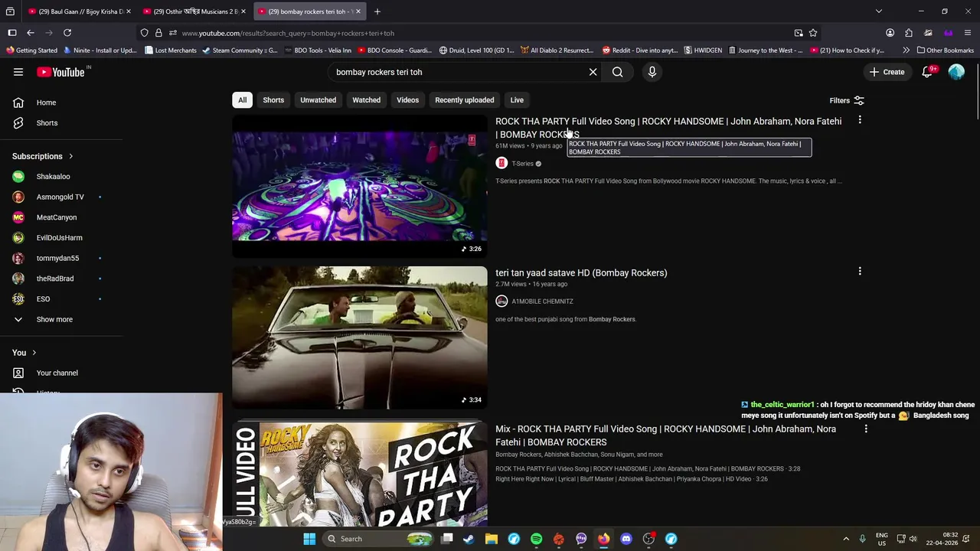Show hidden system tray icons
This screenshot has height=551, width=980.
(x=846, y=539)
